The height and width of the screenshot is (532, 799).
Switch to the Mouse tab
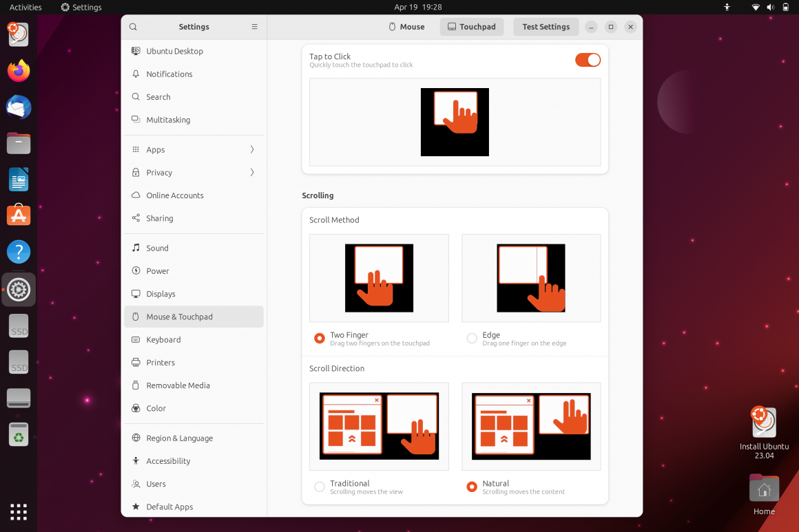406,26
